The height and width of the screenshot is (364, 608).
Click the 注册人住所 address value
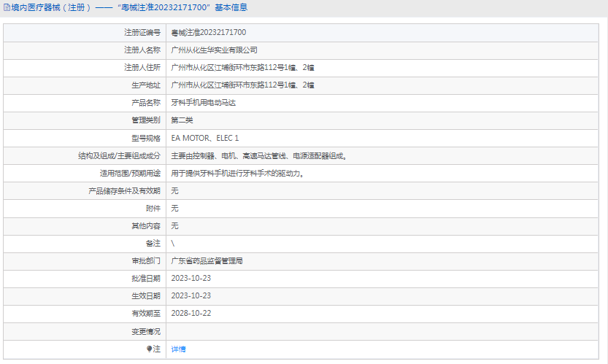click(242, 67)
